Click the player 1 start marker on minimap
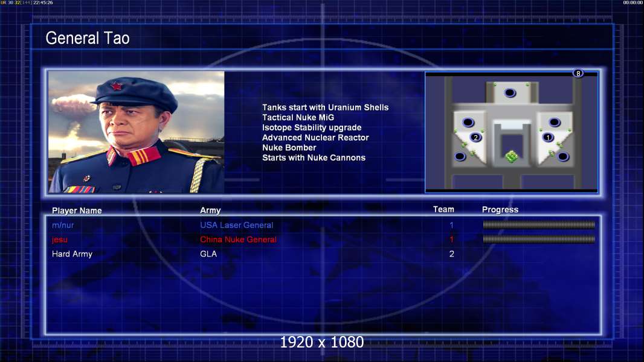Screen dimensions: 644x362 tap(548, 138)
